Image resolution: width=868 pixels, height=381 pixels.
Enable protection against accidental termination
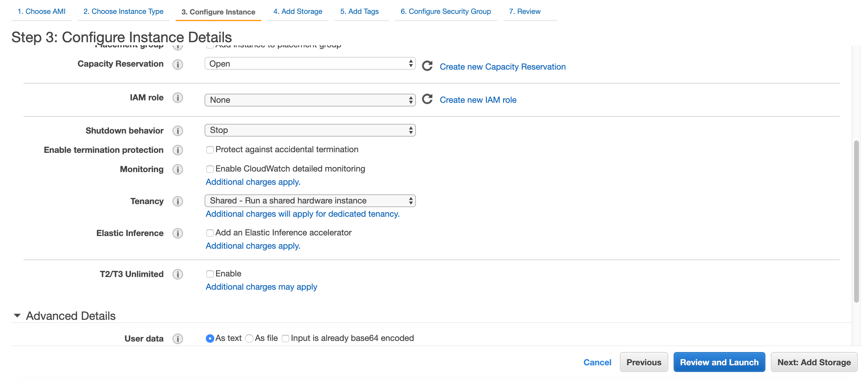210,150
